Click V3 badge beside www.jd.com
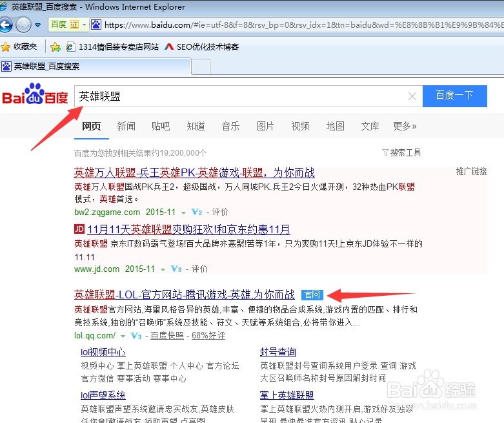The image size is (504, 423). (x=176, y=269)
